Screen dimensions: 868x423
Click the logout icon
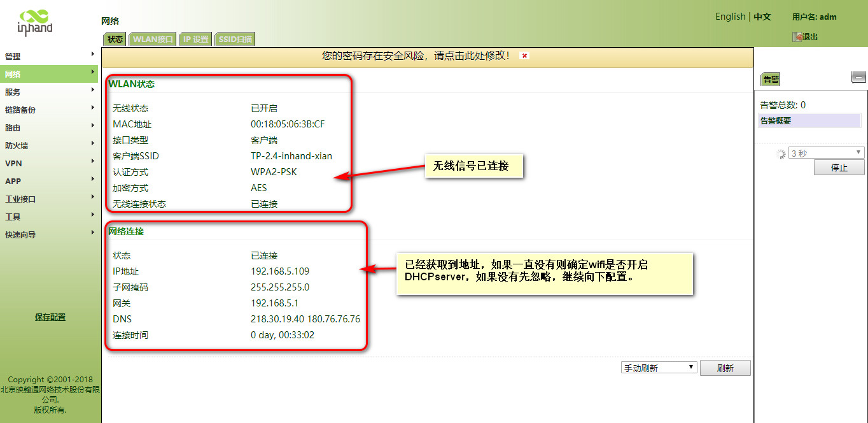coord(797,37)
